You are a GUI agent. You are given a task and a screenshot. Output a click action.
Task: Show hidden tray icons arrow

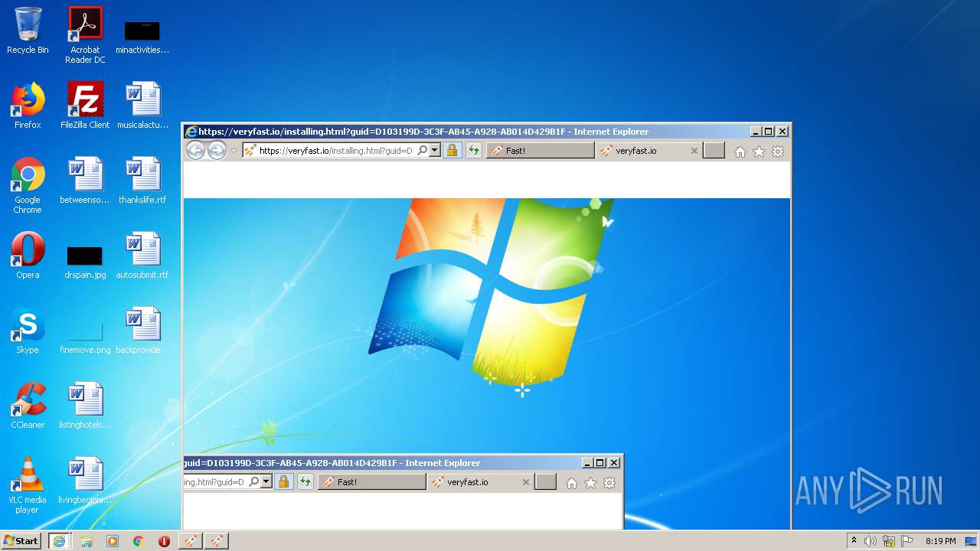click(854, 540)
